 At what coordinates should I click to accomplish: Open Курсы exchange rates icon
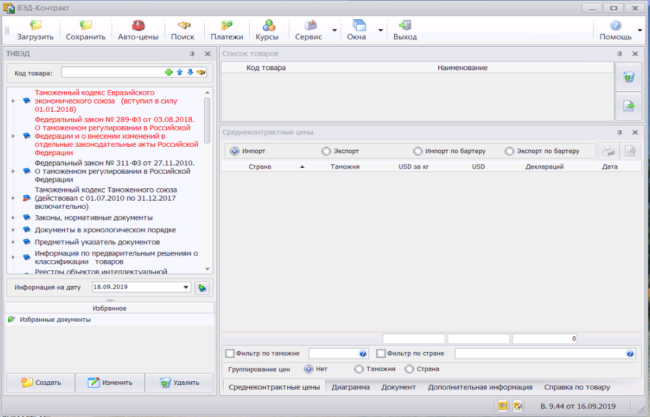[x=267, y=29]
